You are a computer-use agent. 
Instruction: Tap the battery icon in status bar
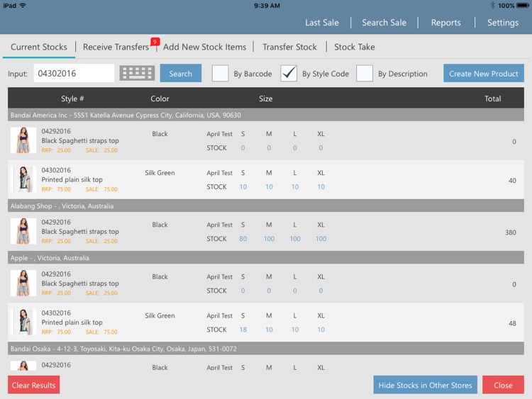click(523, 6)
